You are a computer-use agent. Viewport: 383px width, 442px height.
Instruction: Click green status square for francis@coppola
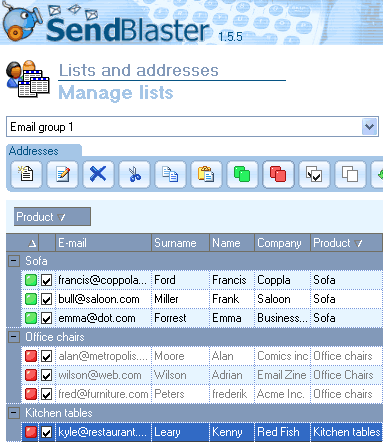coord(31,280)
